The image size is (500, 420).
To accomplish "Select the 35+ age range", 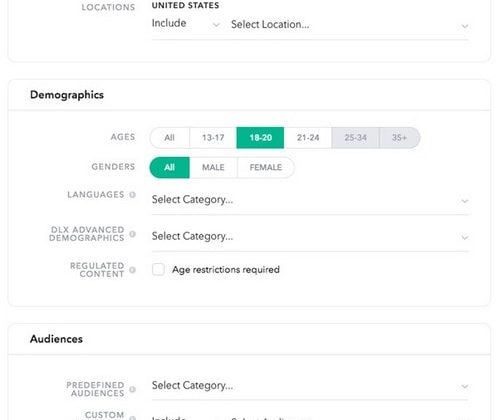I will pos(399,138).
